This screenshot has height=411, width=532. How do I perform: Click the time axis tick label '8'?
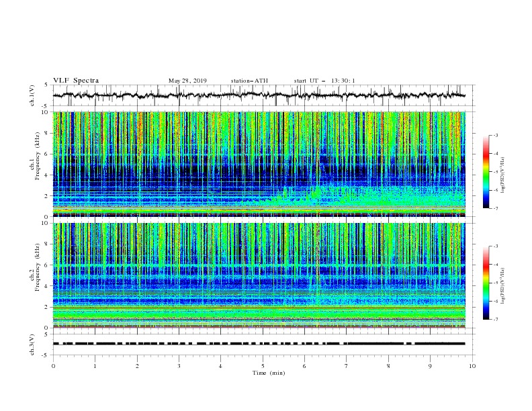point(388,366)
